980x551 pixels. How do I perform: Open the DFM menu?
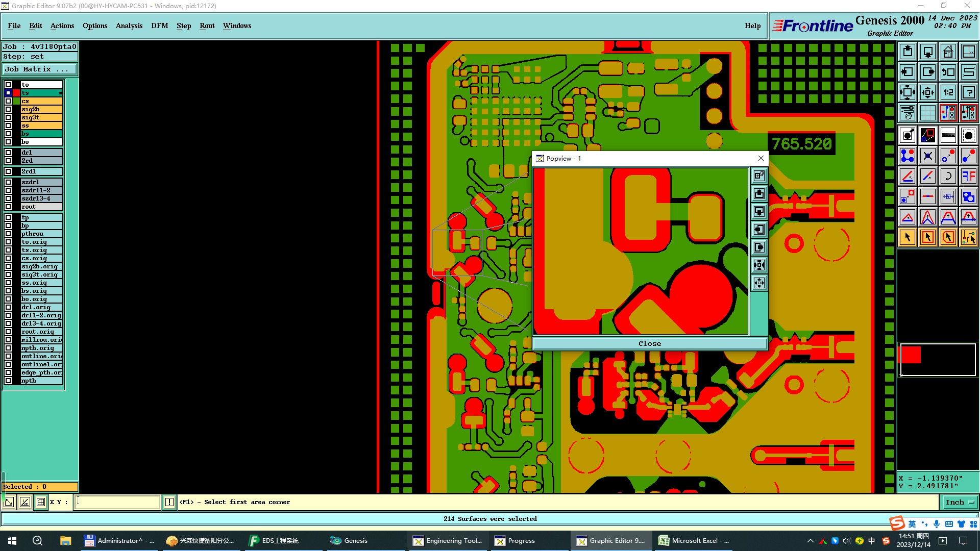click(x=159, y=26)
